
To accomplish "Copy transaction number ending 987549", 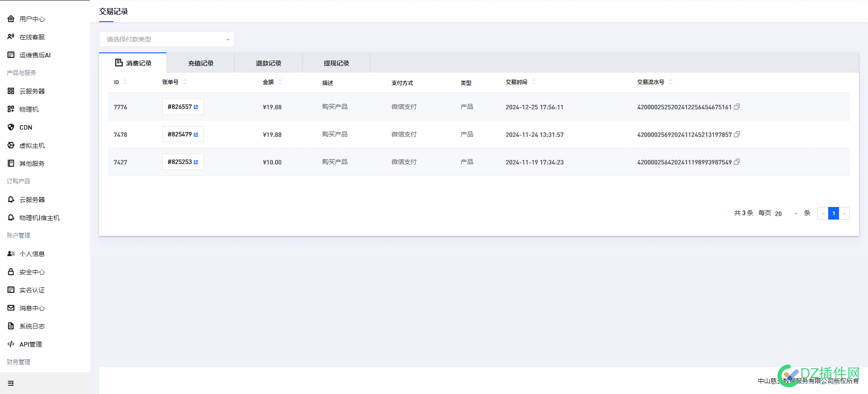I will coord(737,162).
